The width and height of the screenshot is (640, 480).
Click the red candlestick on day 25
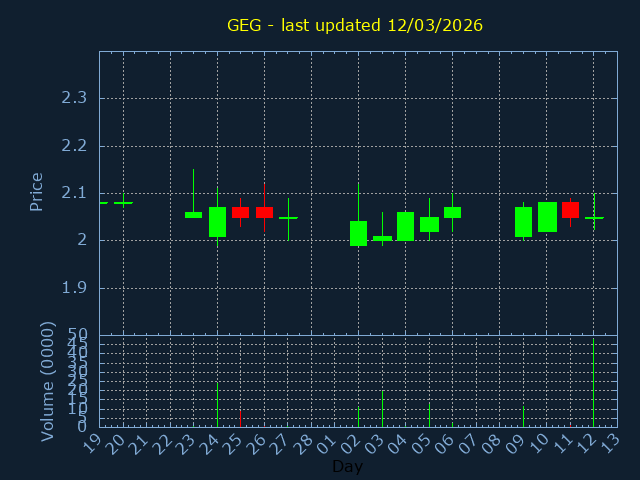pyautogui.click(x=240, y=212)
